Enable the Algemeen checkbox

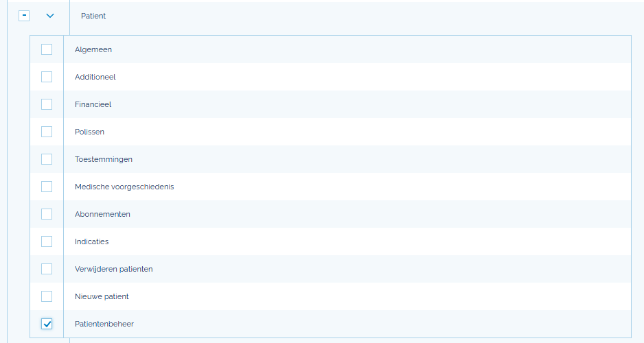pos(47,49)
